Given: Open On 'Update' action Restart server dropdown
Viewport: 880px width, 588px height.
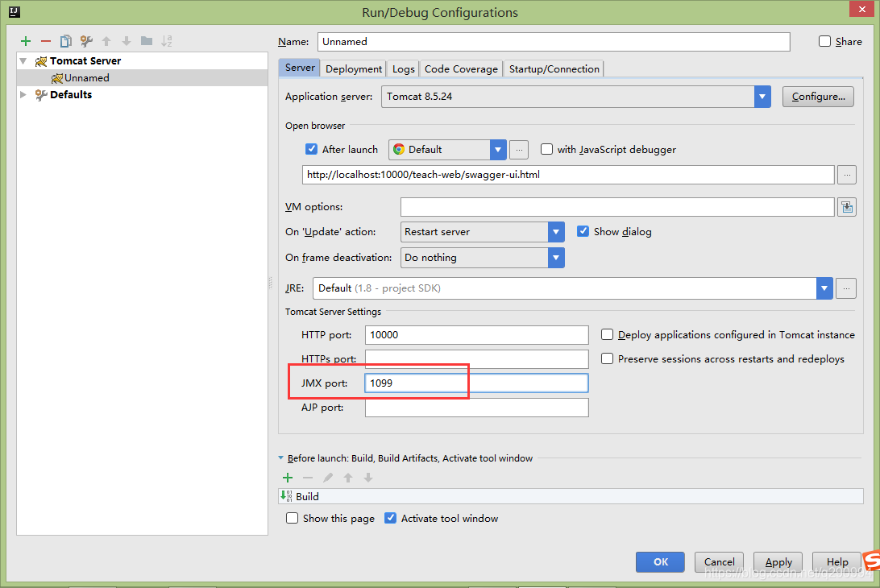Looking at the screenshot, I should (x=556, y=232).
